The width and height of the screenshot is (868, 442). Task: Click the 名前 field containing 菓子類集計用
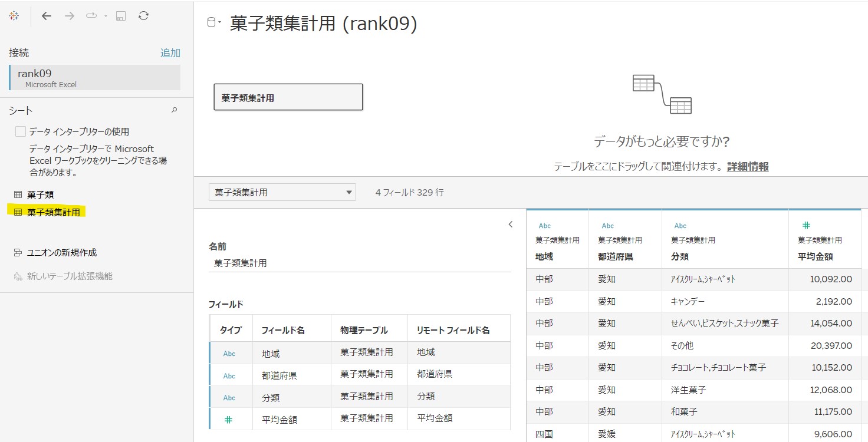pos(359,263)
